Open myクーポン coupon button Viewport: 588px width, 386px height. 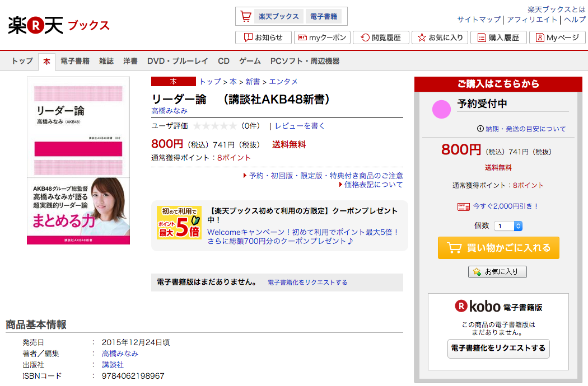pos(322,37)
